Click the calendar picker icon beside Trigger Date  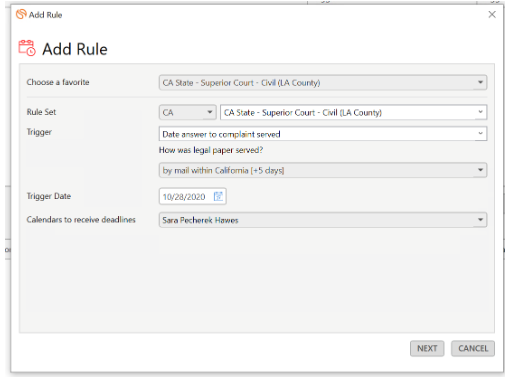[x=218, y=196]
